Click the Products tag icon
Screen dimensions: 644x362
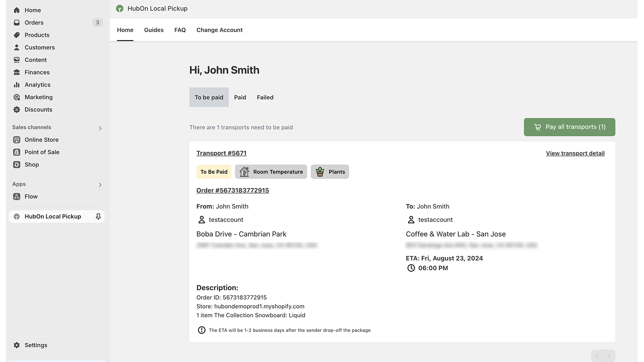tap(17, 35)
